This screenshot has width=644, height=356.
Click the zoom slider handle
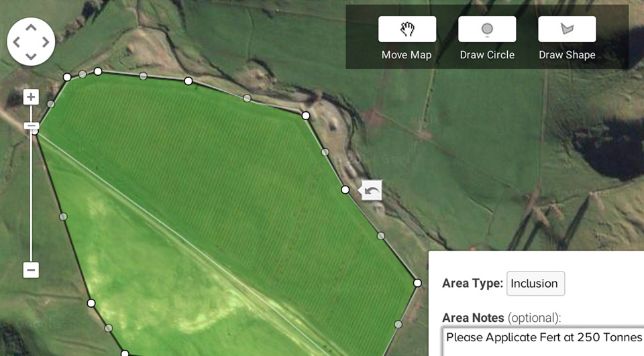(31, 126)
